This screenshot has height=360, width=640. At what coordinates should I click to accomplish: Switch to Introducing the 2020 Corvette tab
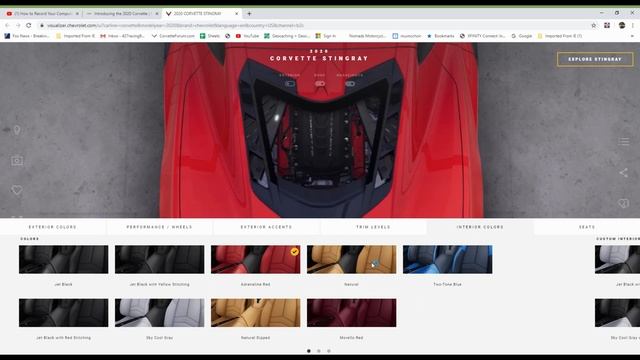121,13
